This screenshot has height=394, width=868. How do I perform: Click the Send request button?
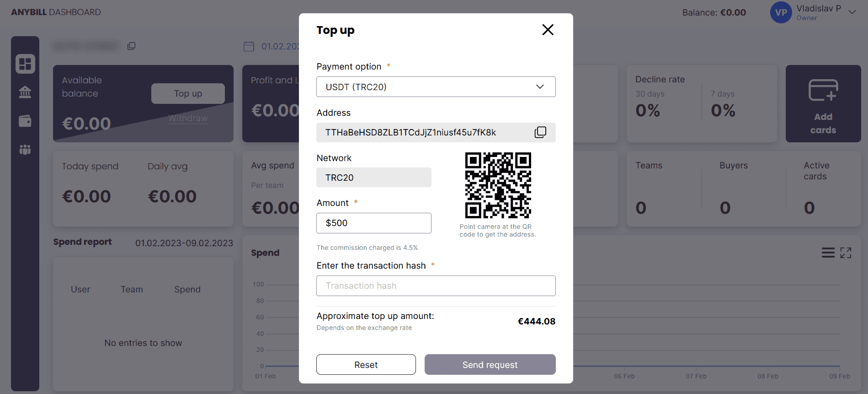coord(490,365)
